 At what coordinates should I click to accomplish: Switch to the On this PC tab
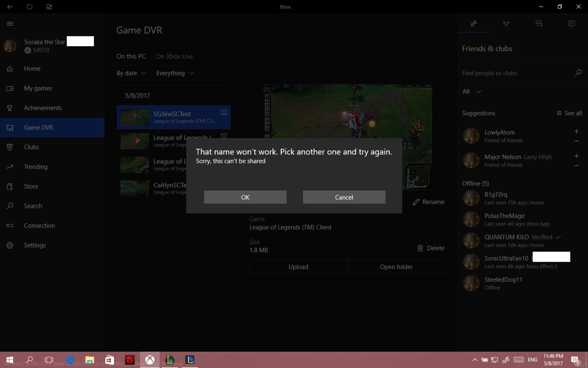coord(131,56)
